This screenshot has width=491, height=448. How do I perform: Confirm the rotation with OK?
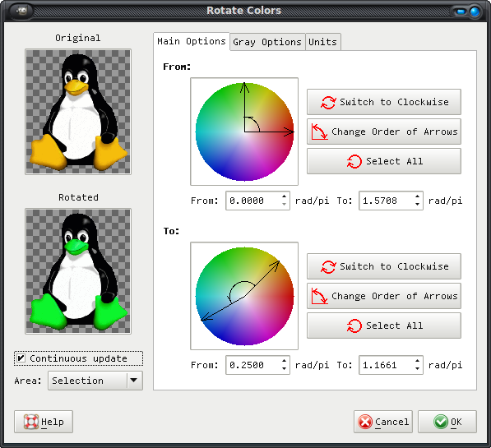[447, 422]
